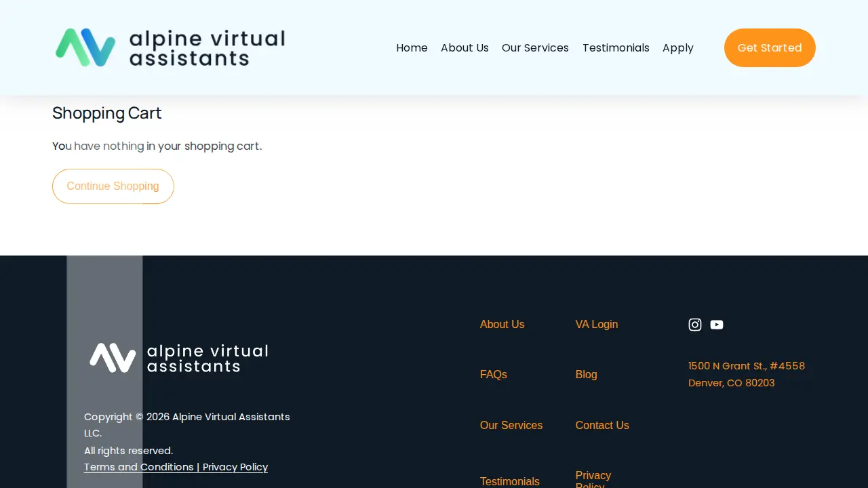Viewport: 868px width, 488px height.
Task: Select Testimonials in the header navigation
Action: click(x=616, y=47)
